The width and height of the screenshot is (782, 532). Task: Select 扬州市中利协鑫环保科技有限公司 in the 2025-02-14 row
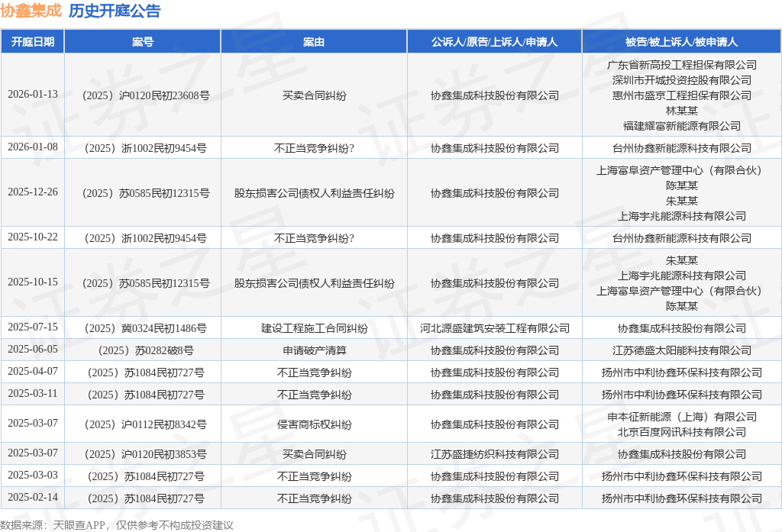pyautogui.click(x=682, y=499)
